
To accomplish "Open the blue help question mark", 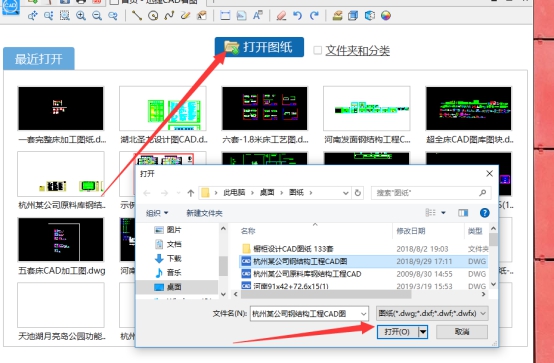I will pyautogui.click(x=484, y=213).
